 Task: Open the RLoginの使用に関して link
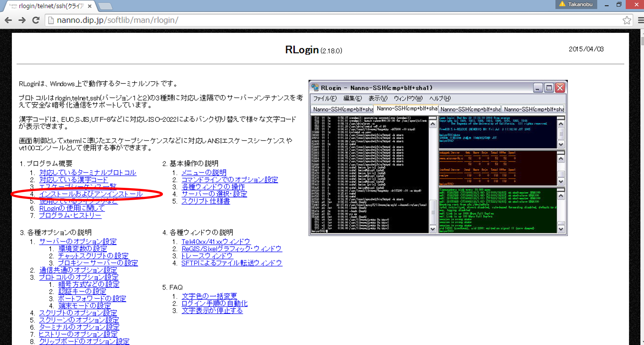pos(72,208)
